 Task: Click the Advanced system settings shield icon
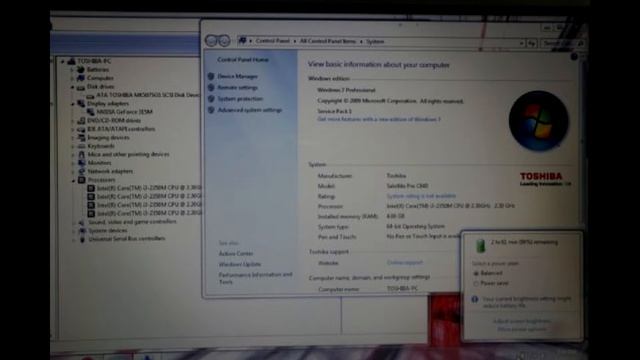coord(211,110)
